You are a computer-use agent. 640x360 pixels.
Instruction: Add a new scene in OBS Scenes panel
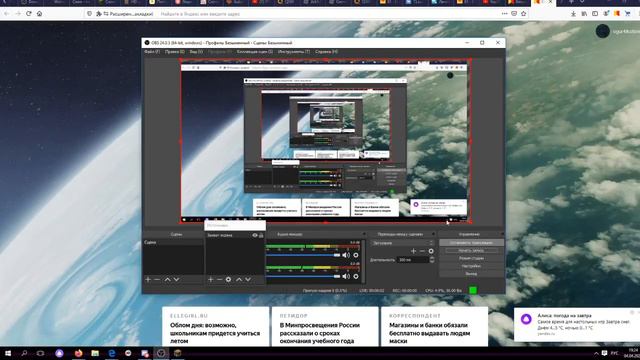coord(148,280)
